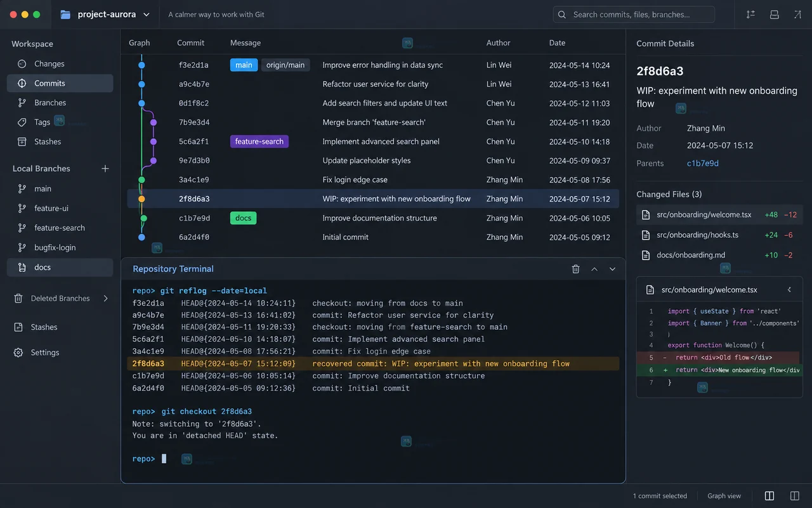The height and width of the screenshot is (508, 812).
Task: Collapse terminal with down chevron
Action: point(612,269)
